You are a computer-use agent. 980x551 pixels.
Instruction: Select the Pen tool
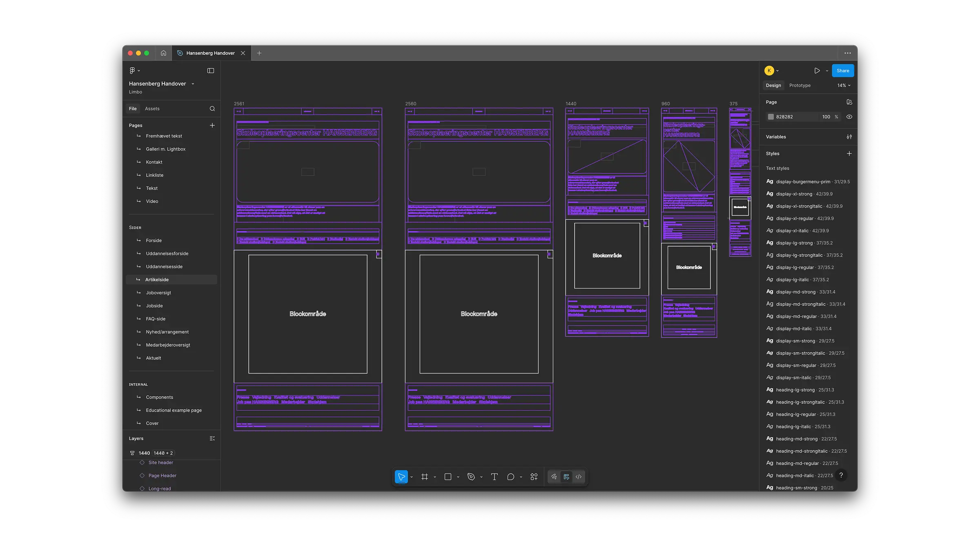[471, 477]
